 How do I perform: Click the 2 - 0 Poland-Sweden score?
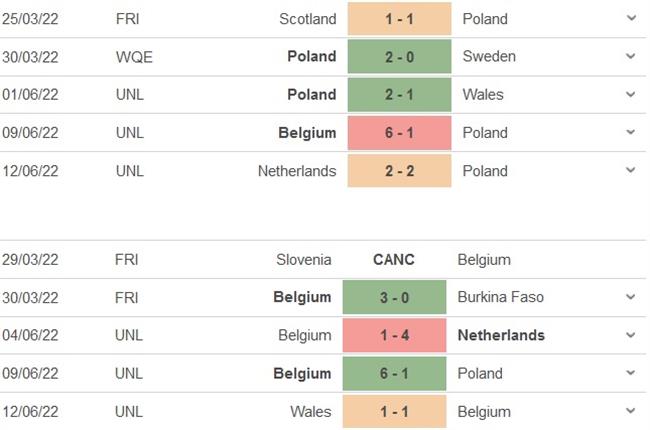(x=399, y=57)
